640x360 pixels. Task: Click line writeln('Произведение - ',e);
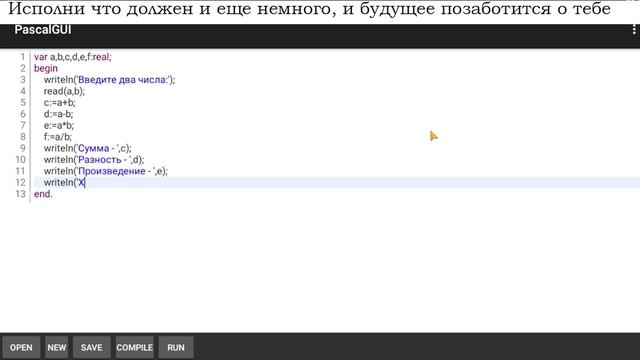coord(106,171)
